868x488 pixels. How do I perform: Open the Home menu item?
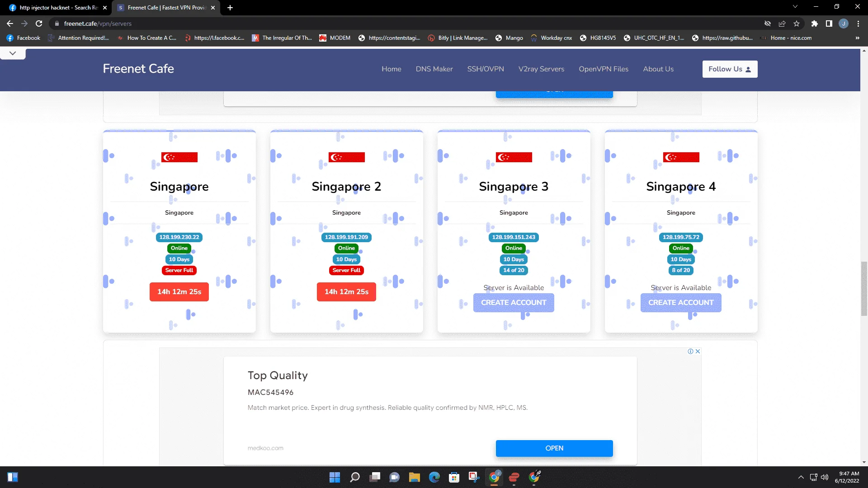(x=392, y=69)
